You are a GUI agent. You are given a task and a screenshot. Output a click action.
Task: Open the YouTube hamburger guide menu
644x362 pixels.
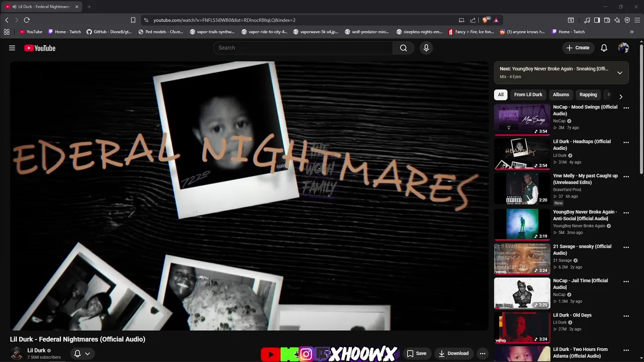(12, 48)
